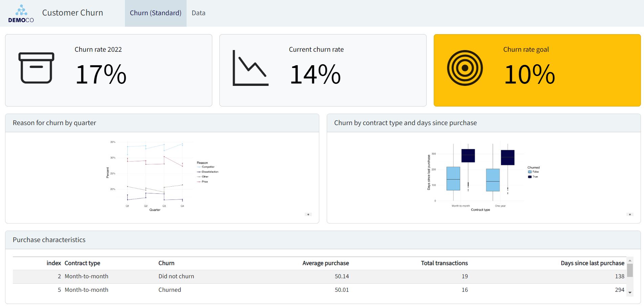Click the archive box icon for Churn rate 2022

[36, 68]
